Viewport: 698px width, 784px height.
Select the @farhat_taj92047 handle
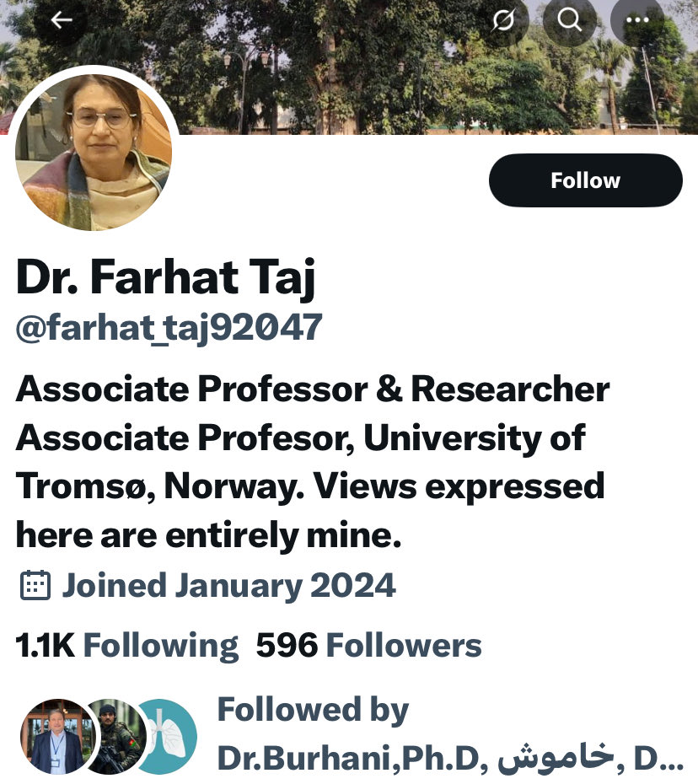coord(169,328)
